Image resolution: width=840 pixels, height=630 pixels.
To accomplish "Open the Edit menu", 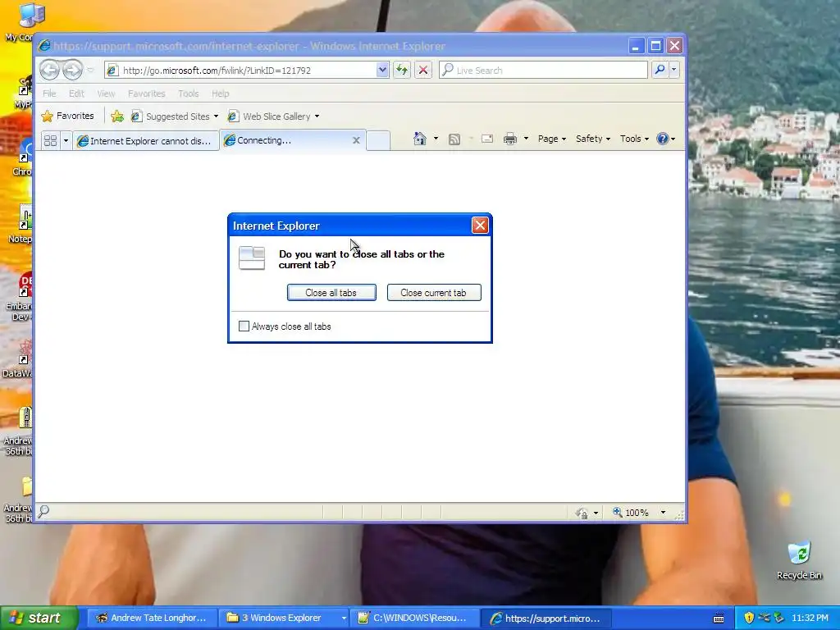I will pos(76,94).
